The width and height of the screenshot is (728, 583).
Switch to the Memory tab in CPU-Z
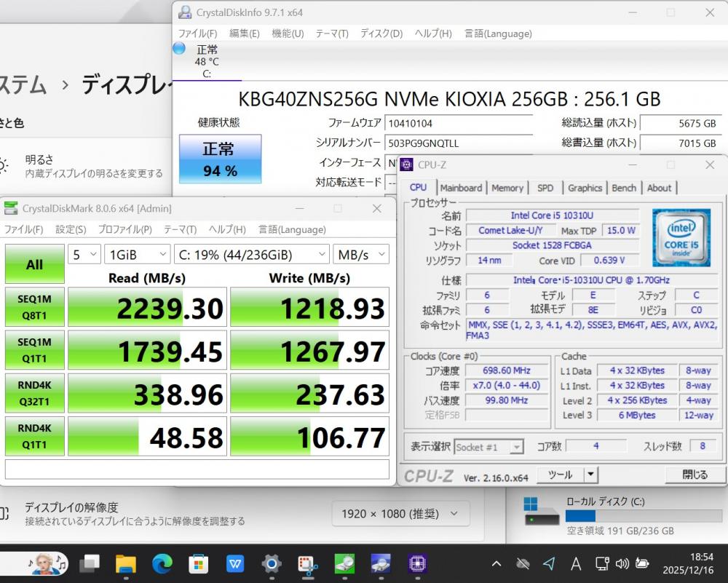(x=507, y=188)
